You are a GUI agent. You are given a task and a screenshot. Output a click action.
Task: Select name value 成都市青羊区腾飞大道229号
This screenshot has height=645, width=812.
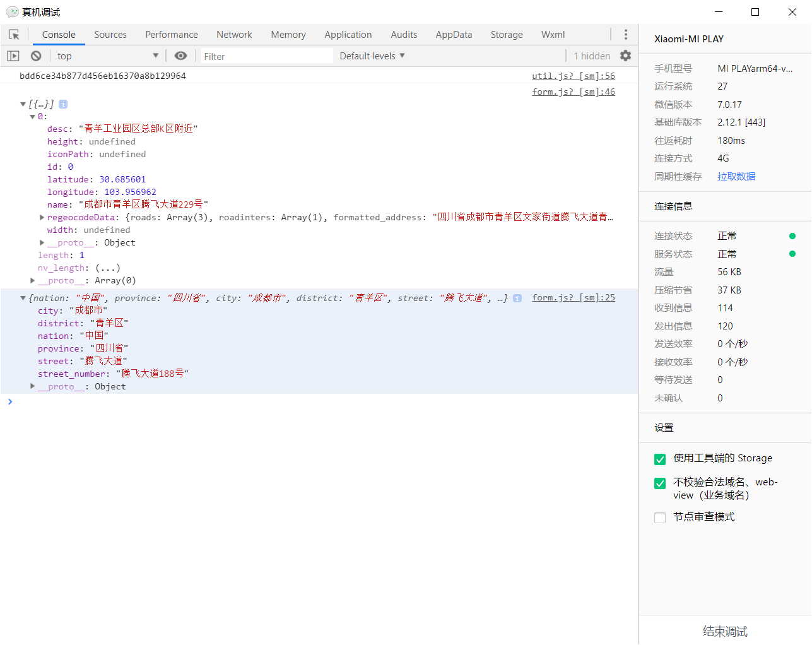click(143, 204)
